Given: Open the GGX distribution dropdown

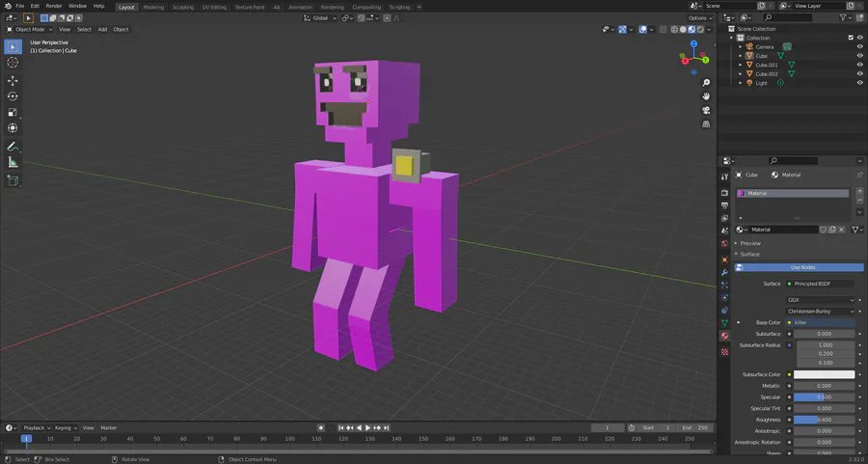Looking at the screenshot, I should (x=821, y=300).
